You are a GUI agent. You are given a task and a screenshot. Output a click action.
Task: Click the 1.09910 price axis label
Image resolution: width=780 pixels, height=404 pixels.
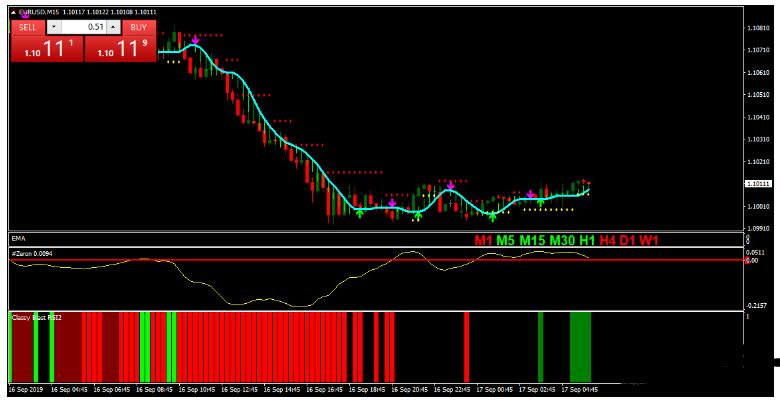click(x=759, y=229)
